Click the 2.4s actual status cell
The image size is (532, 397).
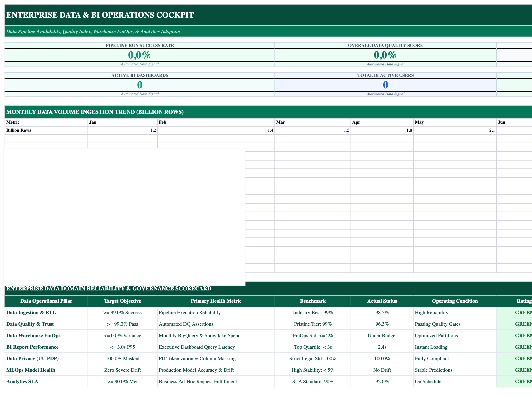click(382, 347)
